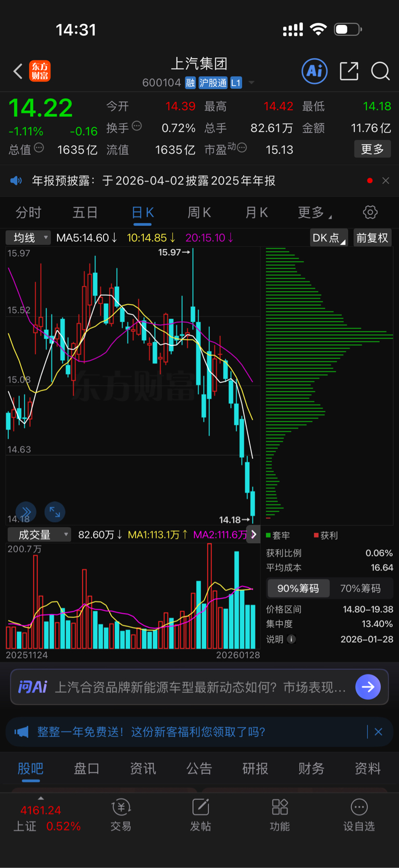Image resolution: width=399 pixels, height=868 pixels.
Task: Tap the 沪股通 badge
Action: [x=213, y=83]
